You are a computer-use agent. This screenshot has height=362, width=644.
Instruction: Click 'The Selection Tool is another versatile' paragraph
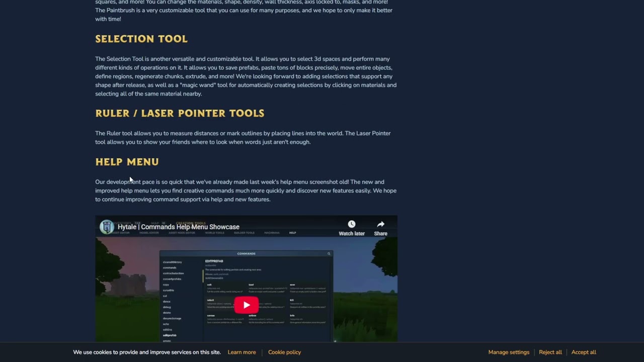(246, 76)
